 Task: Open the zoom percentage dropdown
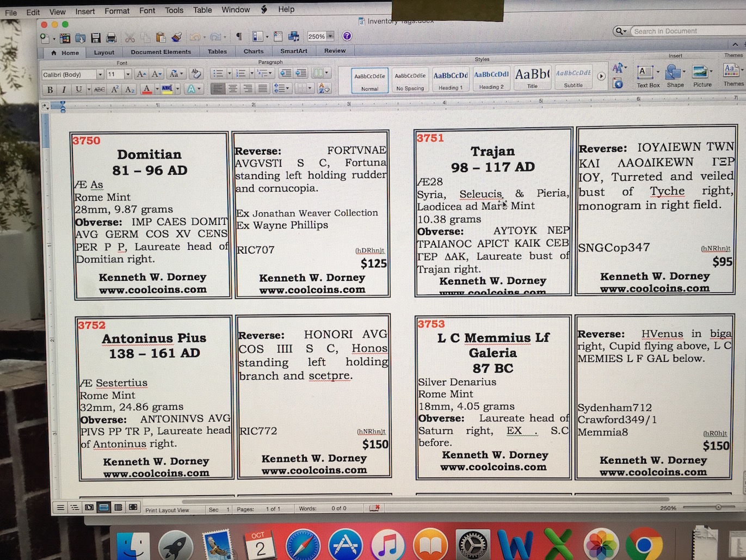[330, 36]
